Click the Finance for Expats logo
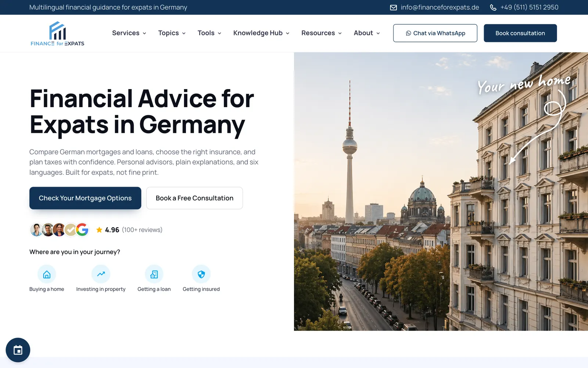The width and height of the screenshot is (588, 368). pos(57,33)
